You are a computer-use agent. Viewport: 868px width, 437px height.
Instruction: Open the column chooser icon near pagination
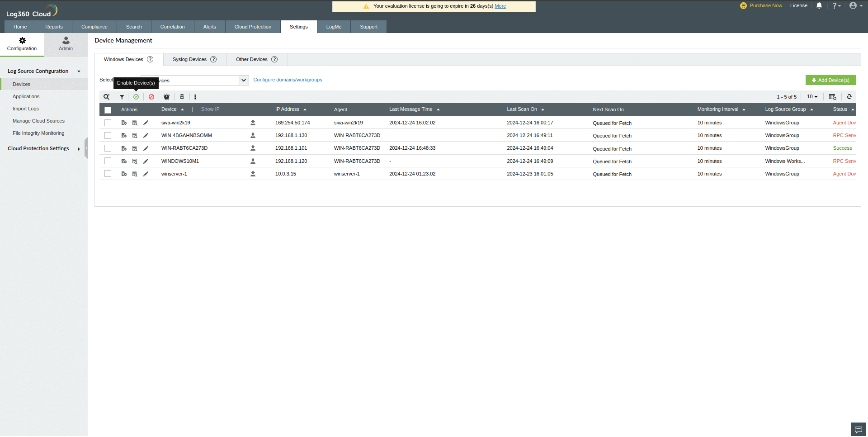[832, 96]
